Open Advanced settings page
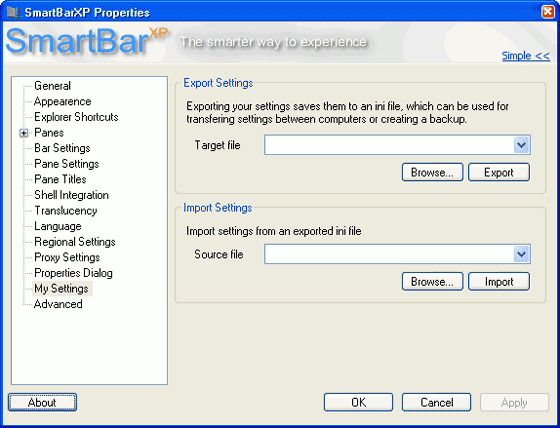 click(x=58, y=304)
